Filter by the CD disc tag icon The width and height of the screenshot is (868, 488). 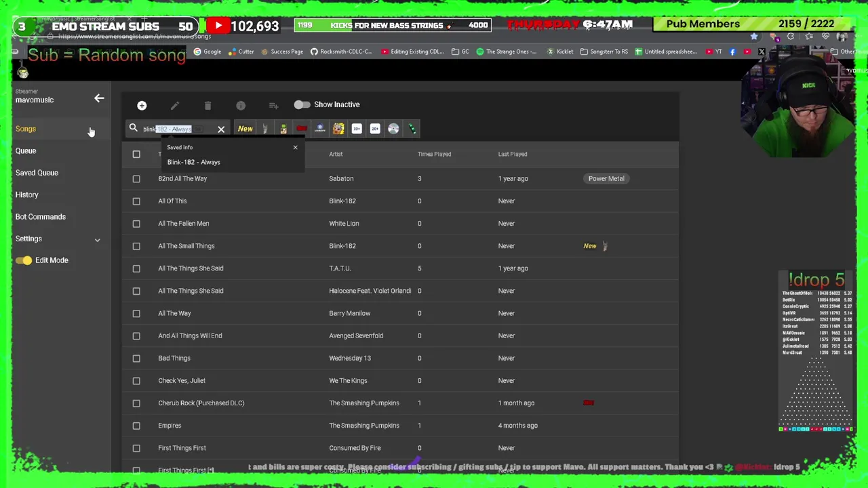coord(393,129)
